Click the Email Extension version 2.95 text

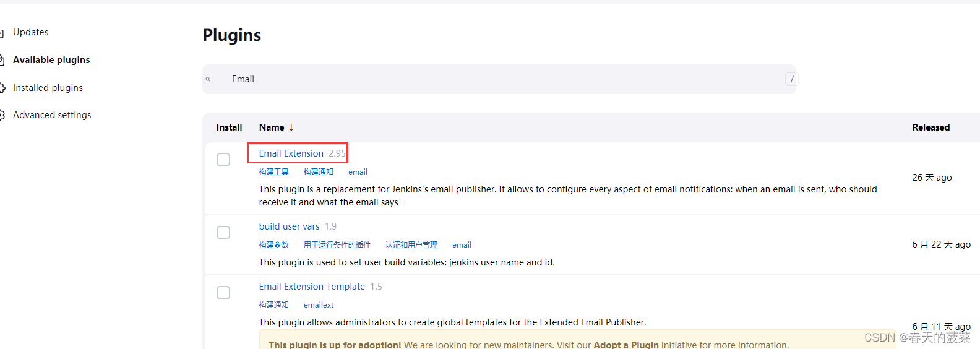(x=337, y=153)
